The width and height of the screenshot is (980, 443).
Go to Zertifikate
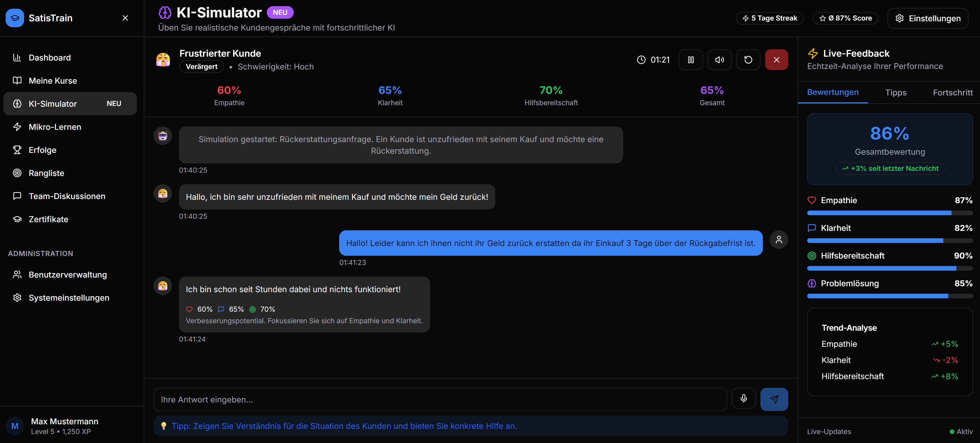pos(70,219)
